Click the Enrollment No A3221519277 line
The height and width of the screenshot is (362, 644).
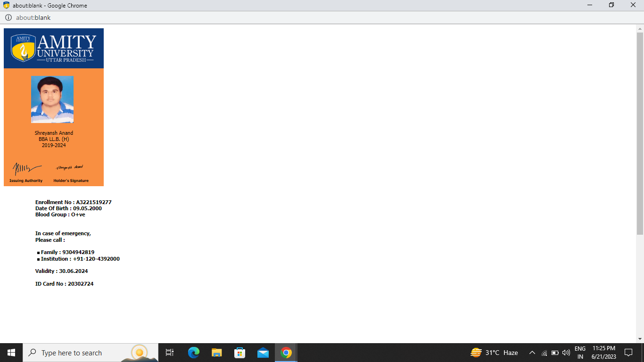tap(74, 202)
